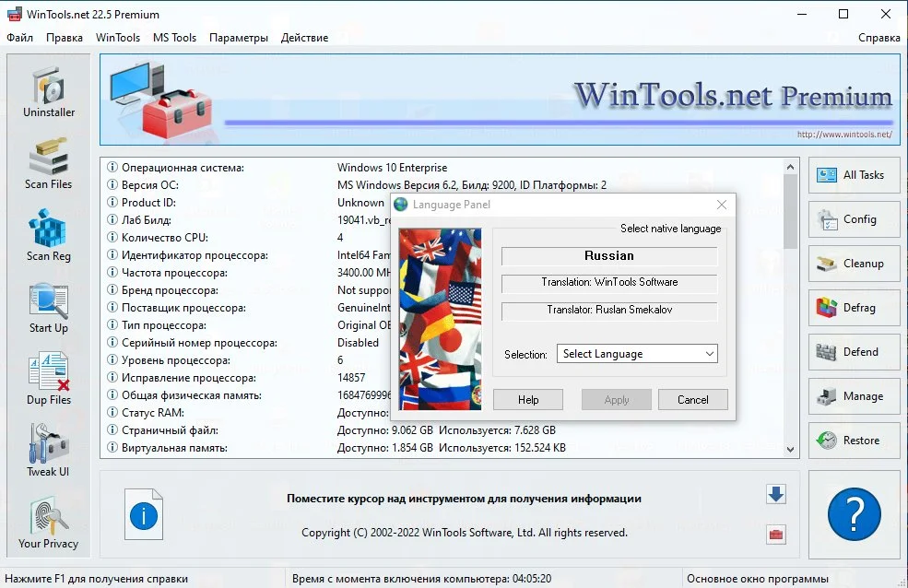
Task: Click Cancel in the Language Panel
Action: pyautogui.click(x=692, y=400)
